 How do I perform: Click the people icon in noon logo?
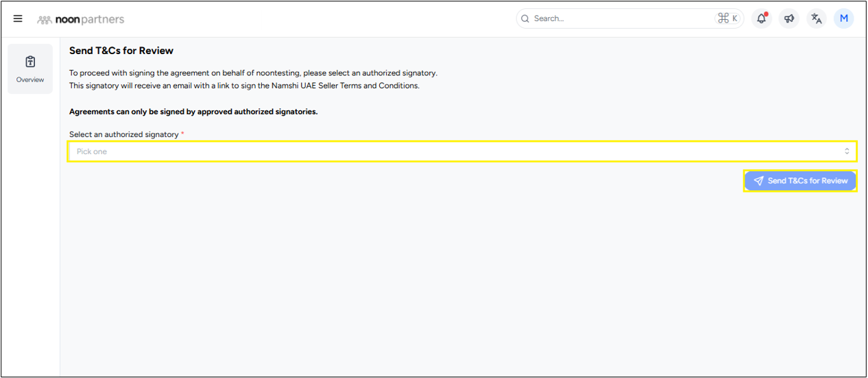(x=45, y=20)
